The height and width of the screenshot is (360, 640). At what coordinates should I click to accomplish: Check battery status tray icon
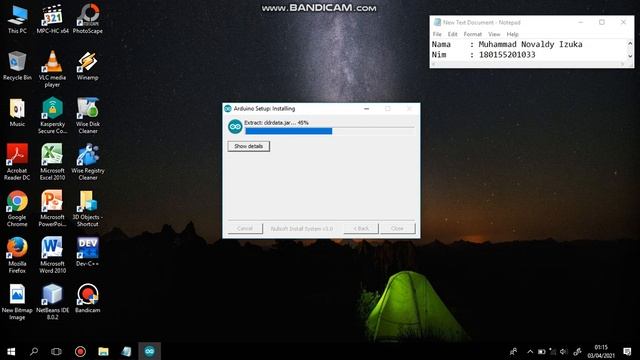pyautogui.click(x=541, y=351)
